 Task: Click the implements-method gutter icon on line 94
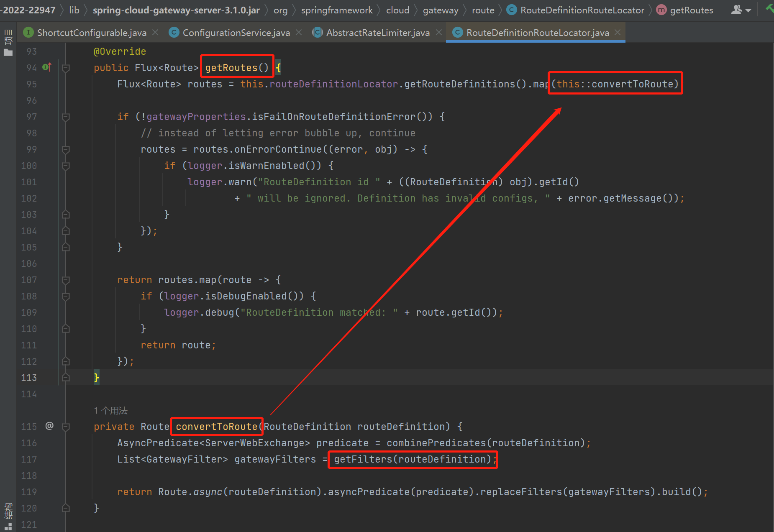[47, 67]
